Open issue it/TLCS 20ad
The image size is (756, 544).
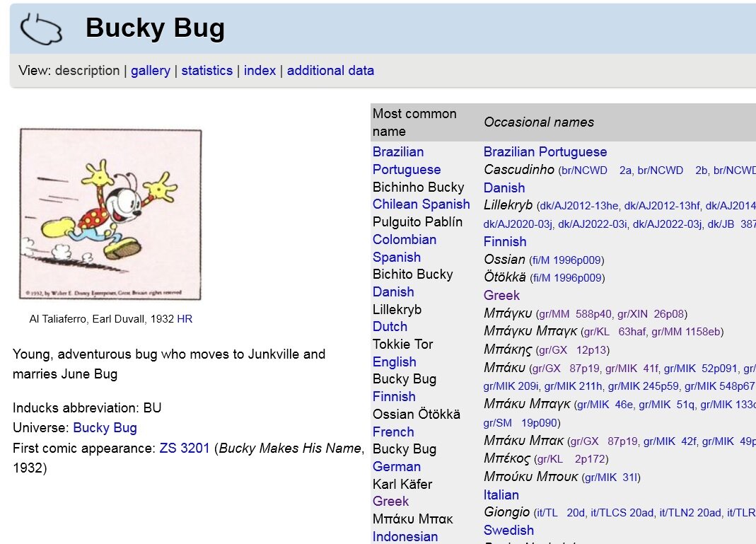pyautogui.click(x=622, y=513)
